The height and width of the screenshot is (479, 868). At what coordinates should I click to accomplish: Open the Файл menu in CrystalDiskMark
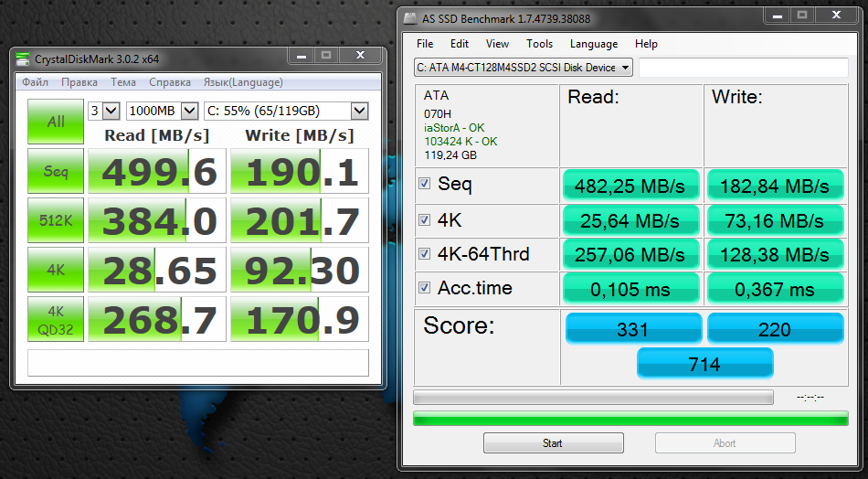tap(36, 82)
